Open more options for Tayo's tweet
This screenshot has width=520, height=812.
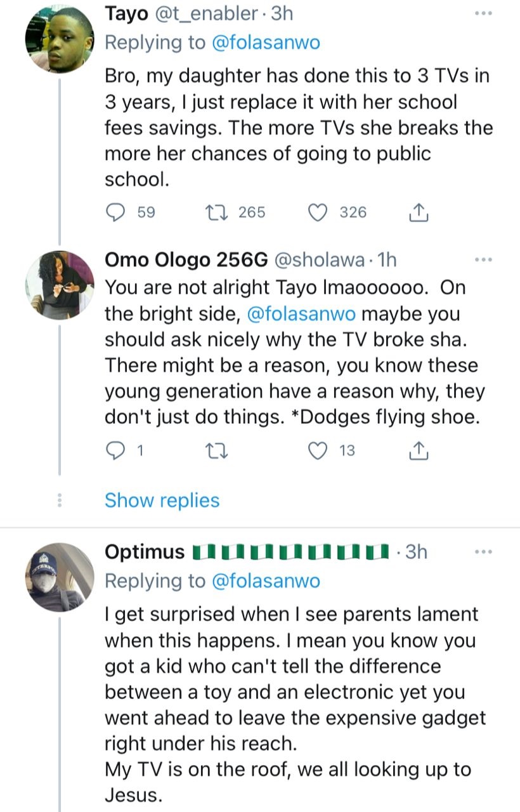click(x=483, y=13)
